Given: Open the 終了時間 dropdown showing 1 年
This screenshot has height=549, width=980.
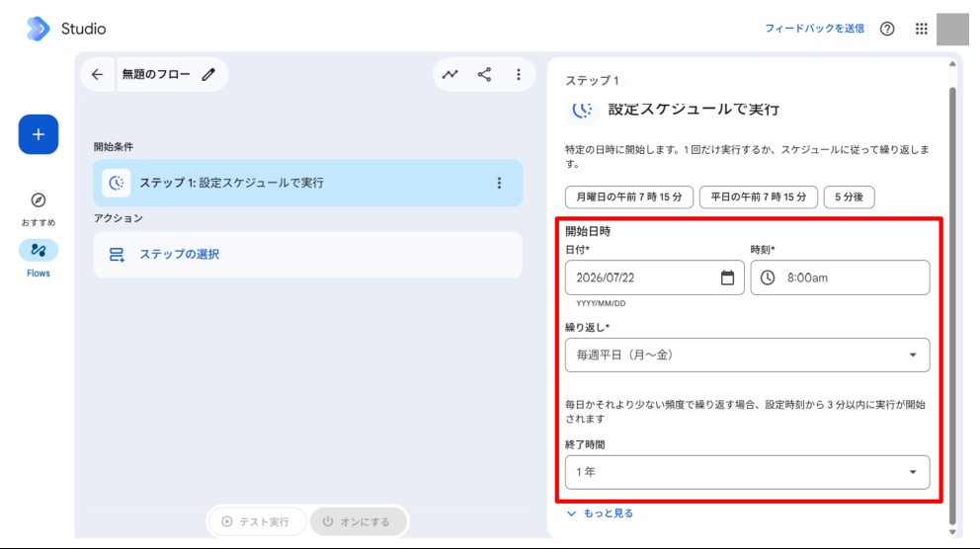Looking at the screenshot, I should pyautogui.click(x=747, y=472).
